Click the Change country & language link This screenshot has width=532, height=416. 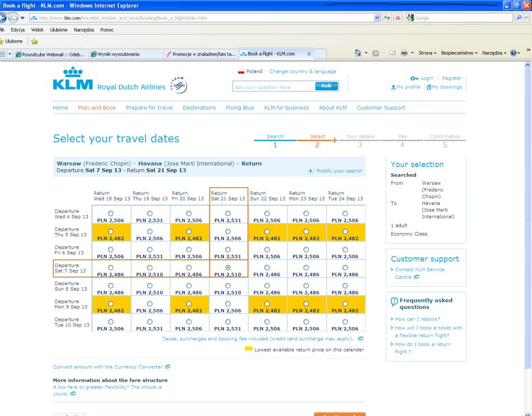(302, 72)
